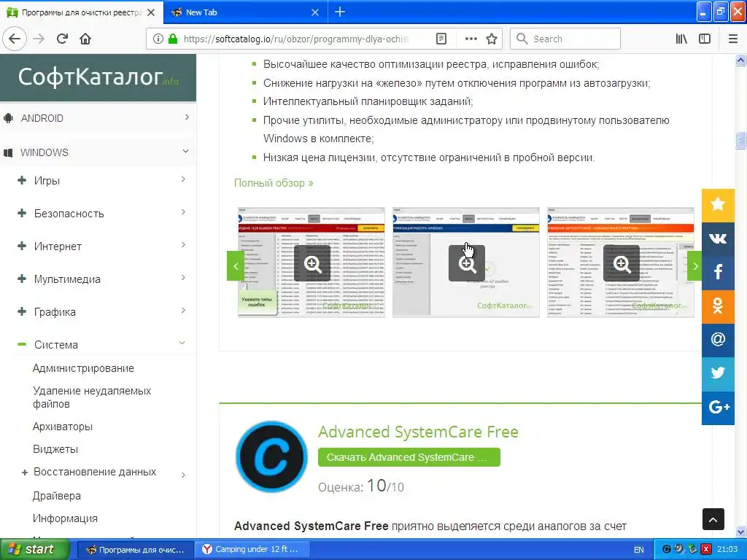Enlarge first screenshot with red error list

[x=311, y=262]
